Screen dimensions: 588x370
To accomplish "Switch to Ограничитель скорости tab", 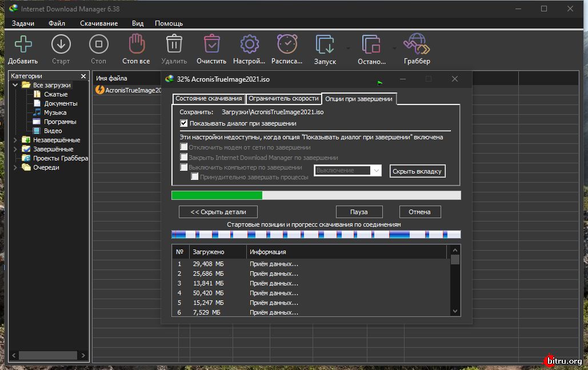I will pyautogui.click(x=283, y=99).
